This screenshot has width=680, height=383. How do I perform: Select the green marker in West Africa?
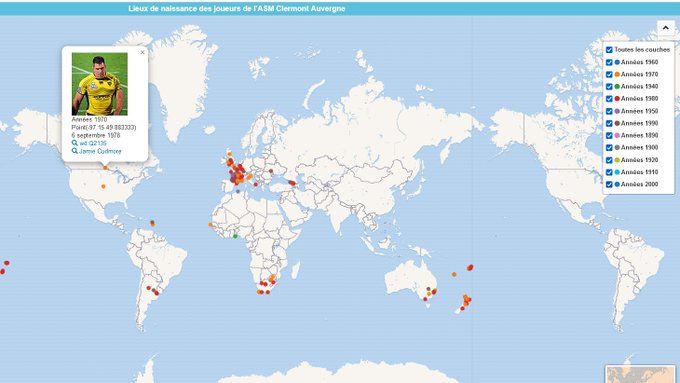[235, 236]
